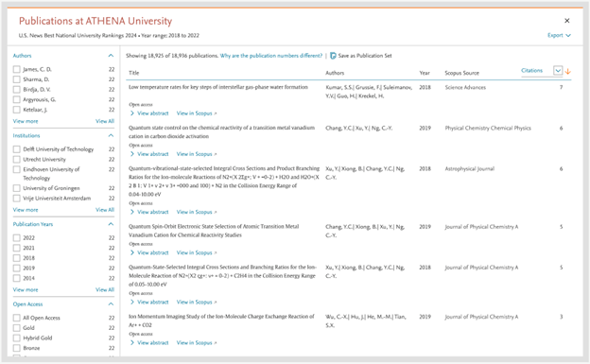This screenshot has width=590, height=364.
Task: Click the Save as Publication Set icon
Action: point(333,56)
